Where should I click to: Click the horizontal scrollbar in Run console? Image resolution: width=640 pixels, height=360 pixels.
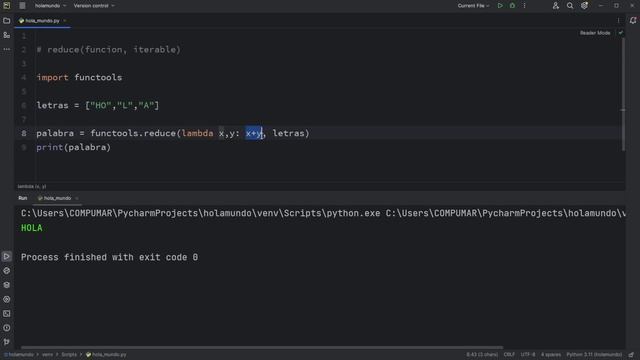tap(261, 347)
